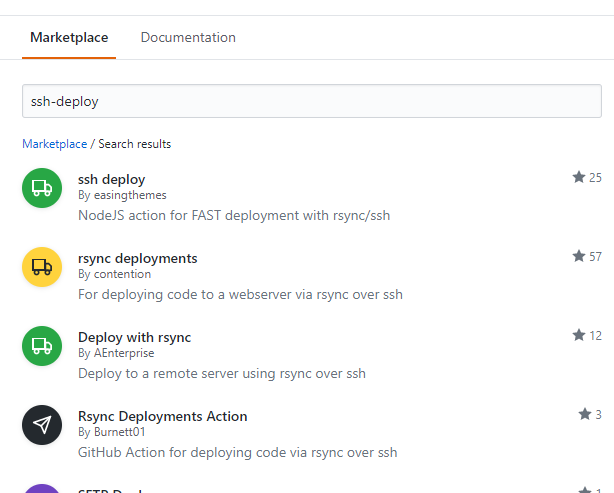Click the easingthemes author name
614x493 pixels.
pos(130,195)
